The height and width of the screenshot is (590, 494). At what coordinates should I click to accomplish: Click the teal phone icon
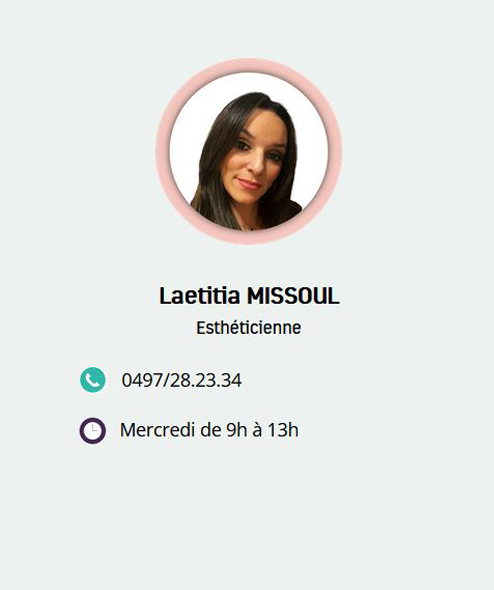point(93,380)
